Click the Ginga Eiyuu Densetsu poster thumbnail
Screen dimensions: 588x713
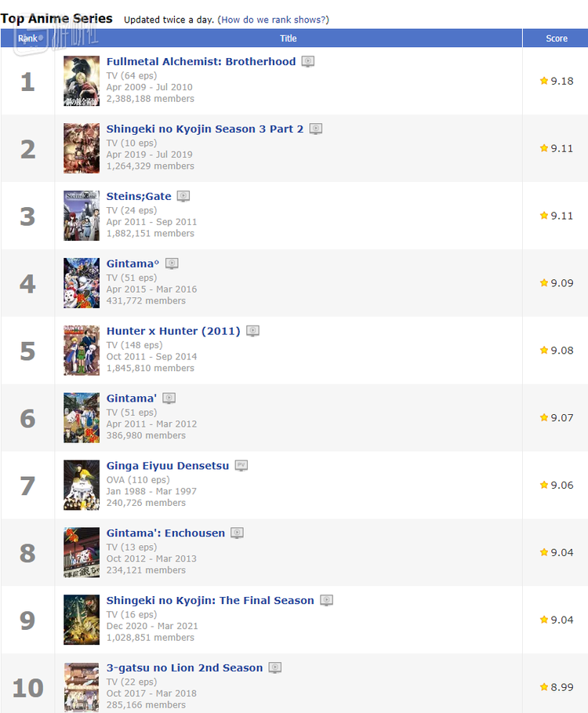[82, 485]
